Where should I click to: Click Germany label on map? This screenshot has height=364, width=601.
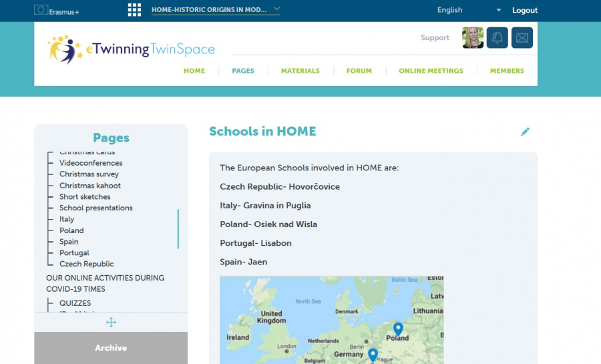[349, 355]
